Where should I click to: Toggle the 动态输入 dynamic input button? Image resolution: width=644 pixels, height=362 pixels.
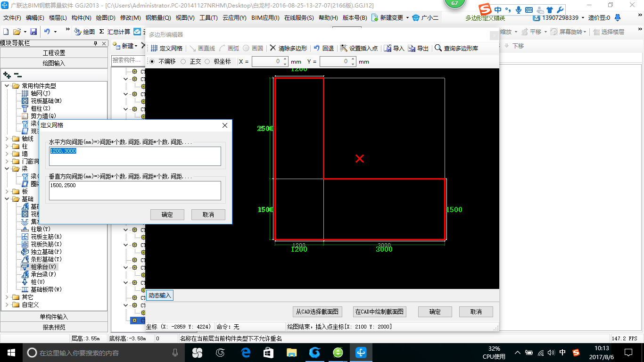159,296
